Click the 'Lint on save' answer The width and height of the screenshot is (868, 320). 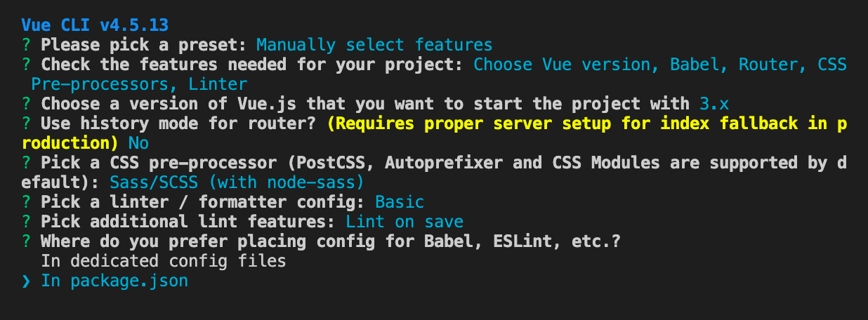coord(405,222)
